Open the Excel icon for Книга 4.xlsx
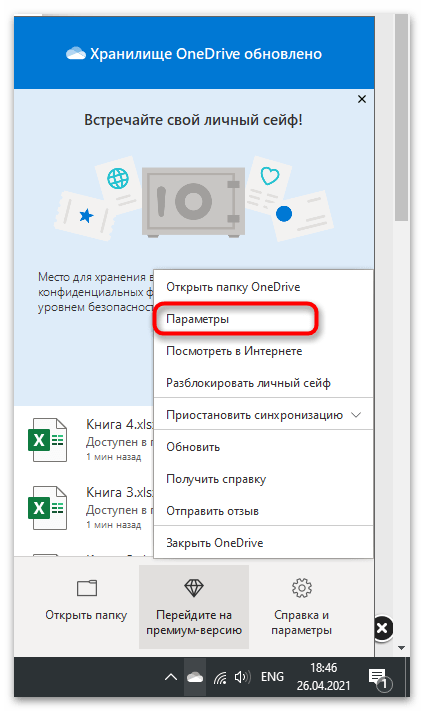This screenshot has height=711, width=424. click(x=47, y=440)
